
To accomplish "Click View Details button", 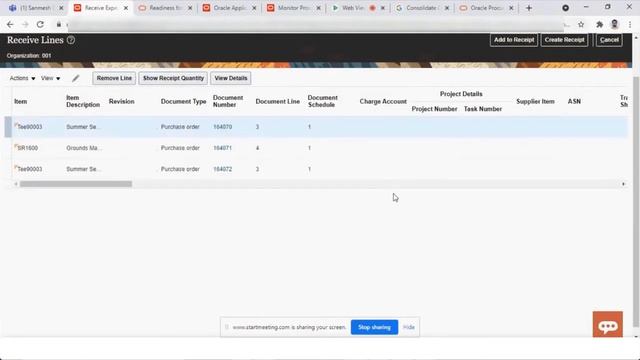I will (231, 78).
